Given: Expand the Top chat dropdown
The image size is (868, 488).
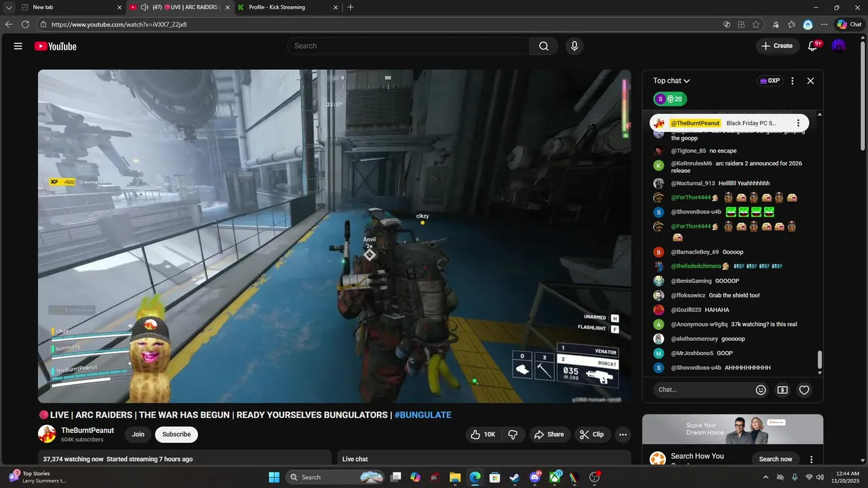Looking at the screenshot, I should (671, 81).
